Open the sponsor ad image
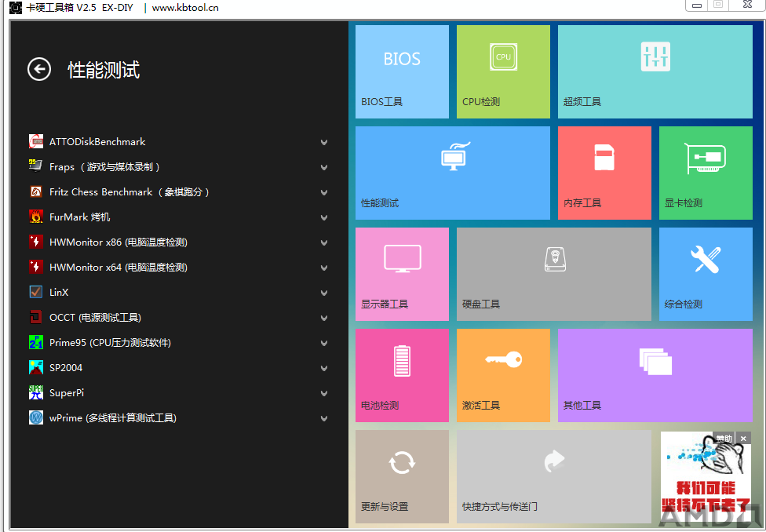 [706, 477]
